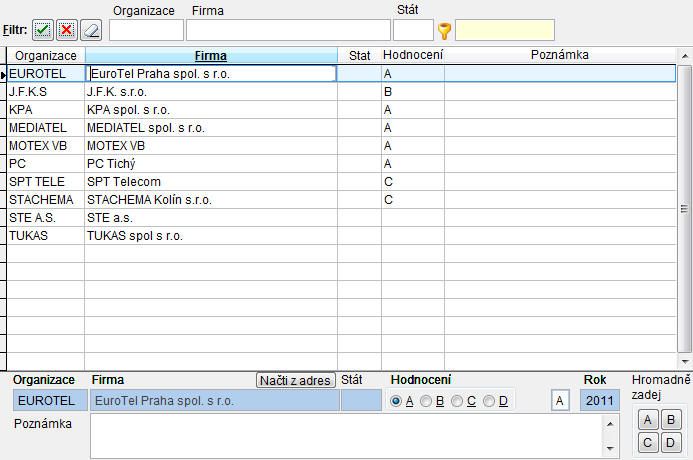Select the PC Tichý cell
This screenshot has height=460, width=693.
coord(211,164)
